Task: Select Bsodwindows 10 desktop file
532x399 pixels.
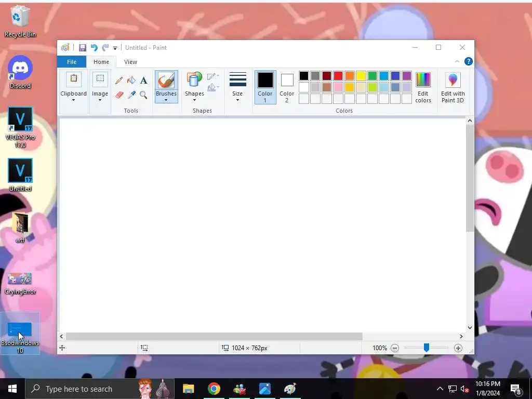Action: point(20,334)
